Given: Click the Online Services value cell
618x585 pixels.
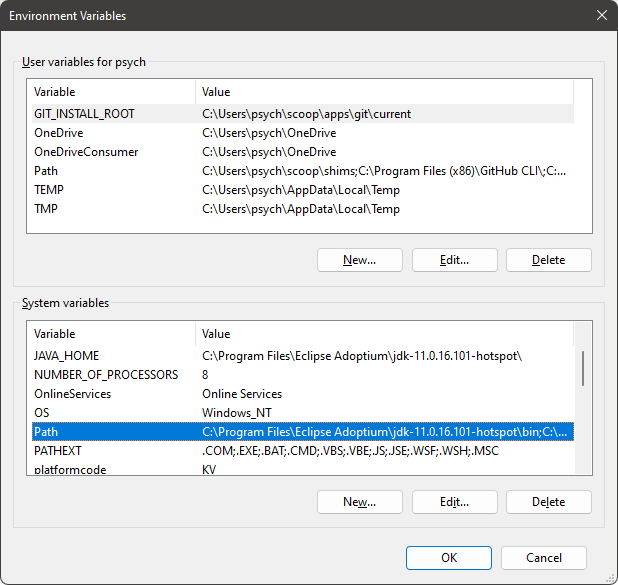Looking at the screenshot, I should 242,394.
